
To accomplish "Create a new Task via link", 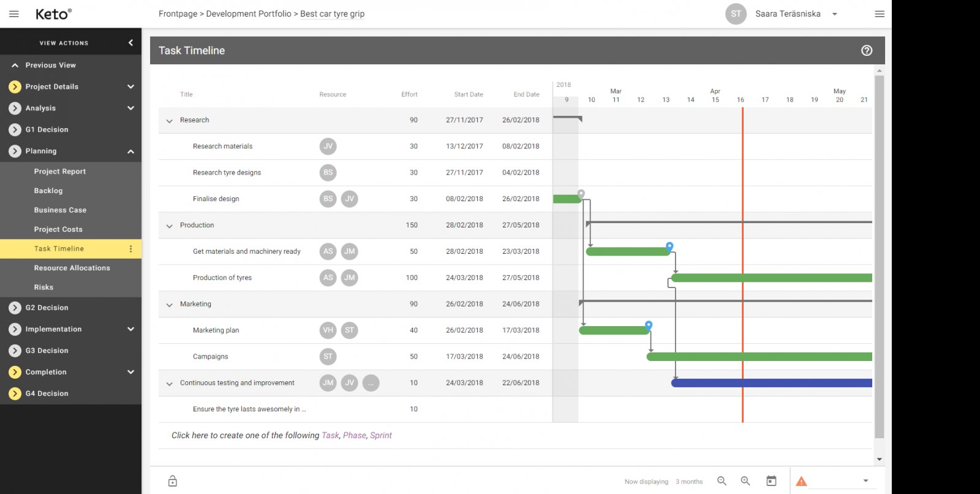I will click(330, 435).
